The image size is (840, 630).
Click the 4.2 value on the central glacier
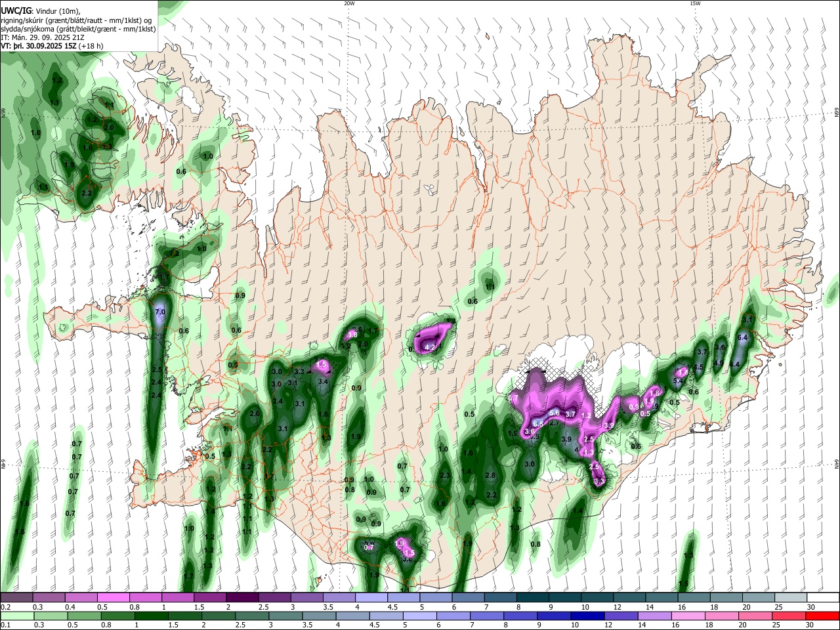[x=430, y=346]
